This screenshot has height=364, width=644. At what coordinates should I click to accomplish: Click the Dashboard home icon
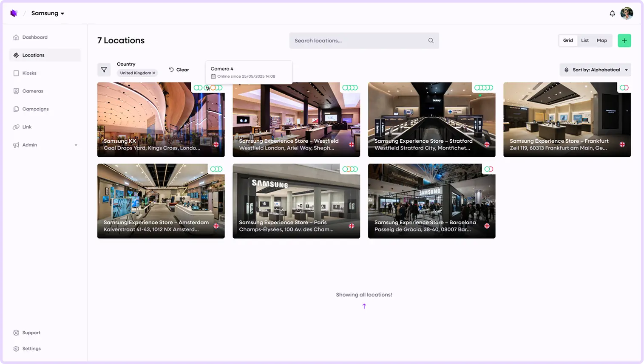point(16,37)
